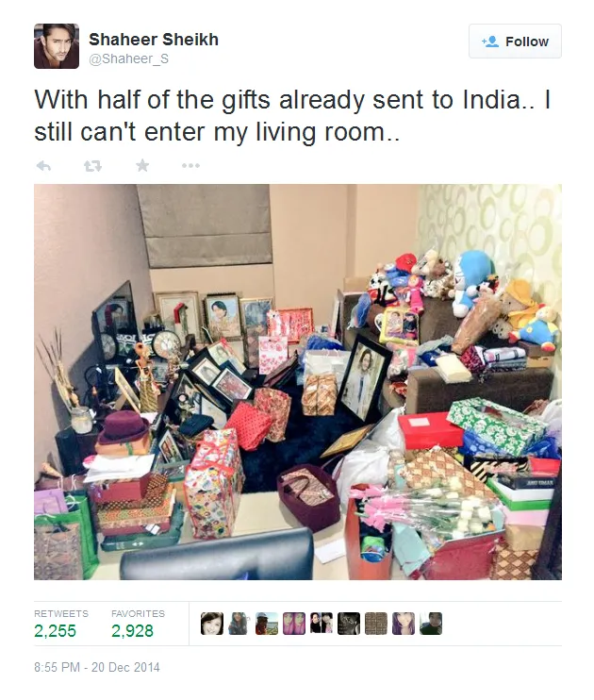Viewport: 594px width, 700px height.
Task: Open the dark sixth favoriter avatar
Action: 349,624
